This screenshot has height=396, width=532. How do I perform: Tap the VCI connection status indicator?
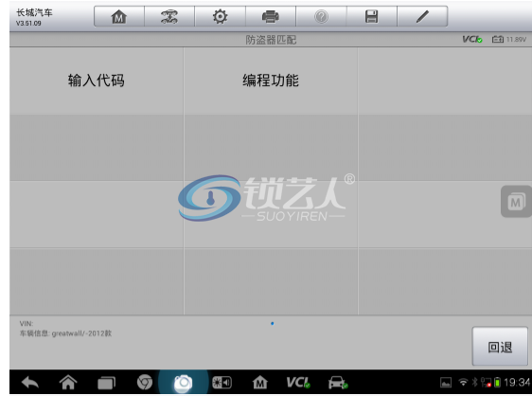[x=472, y=40]
